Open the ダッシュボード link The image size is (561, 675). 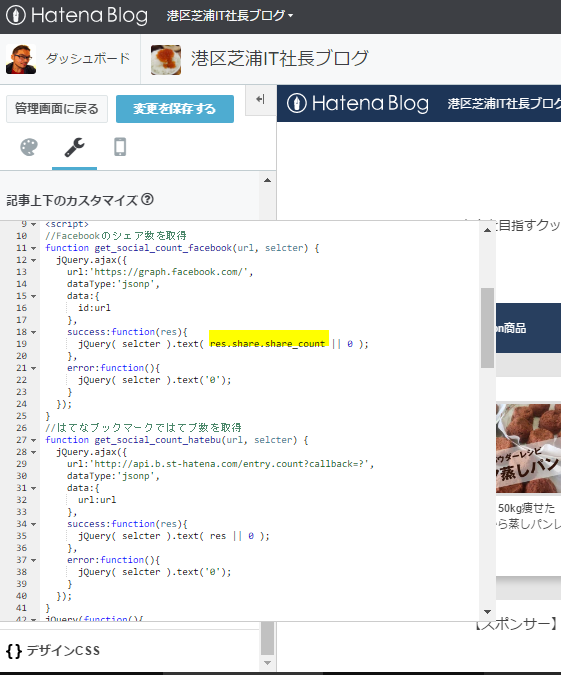pyautogui.click(x=87, y=58)
